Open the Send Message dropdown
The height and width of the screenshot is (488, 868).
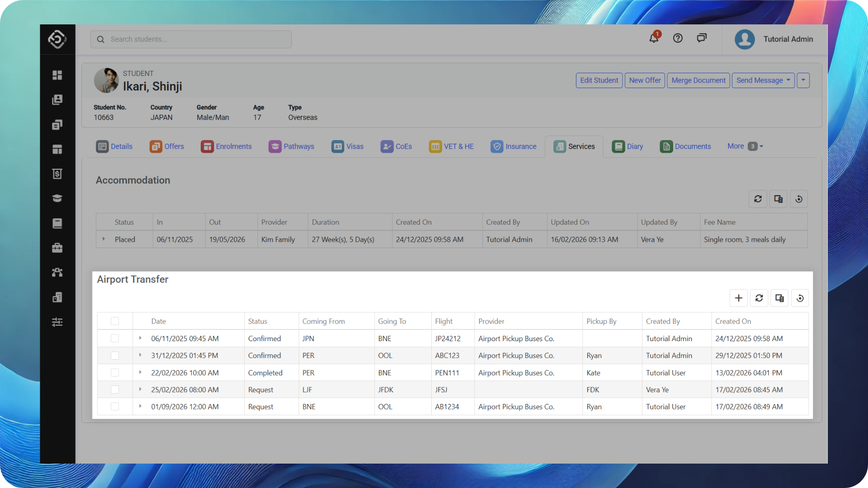coord(763,80)
